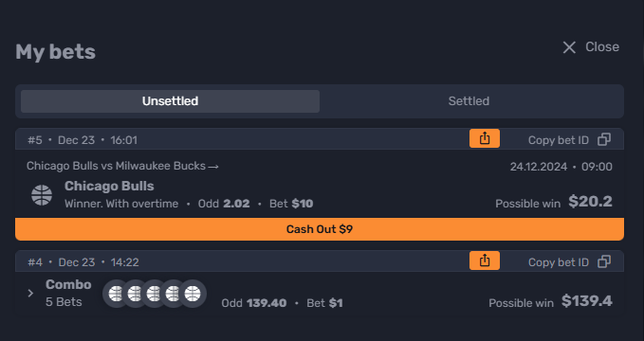The image size is (644, 341).
Task: Click copy icon for bet #4 ID
Action: [x=604, y=261]
